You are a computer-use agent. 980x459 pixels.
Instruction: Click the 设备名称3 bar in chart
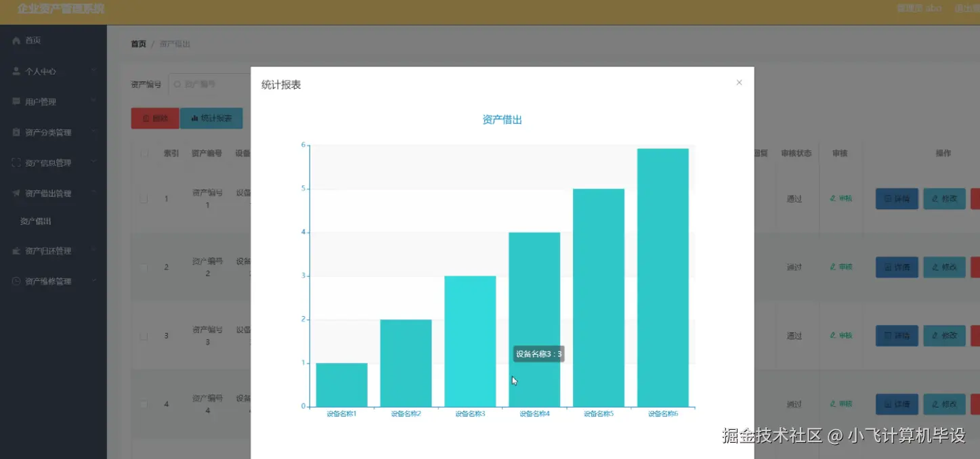click(470, 341)
